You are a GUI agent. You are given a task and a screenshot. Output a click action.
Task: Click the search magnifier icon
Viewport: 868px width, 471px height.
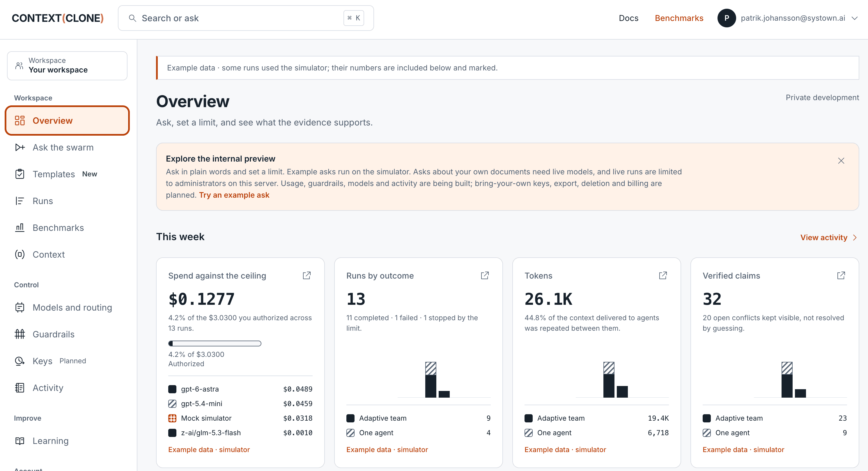(x=132, y=18)
